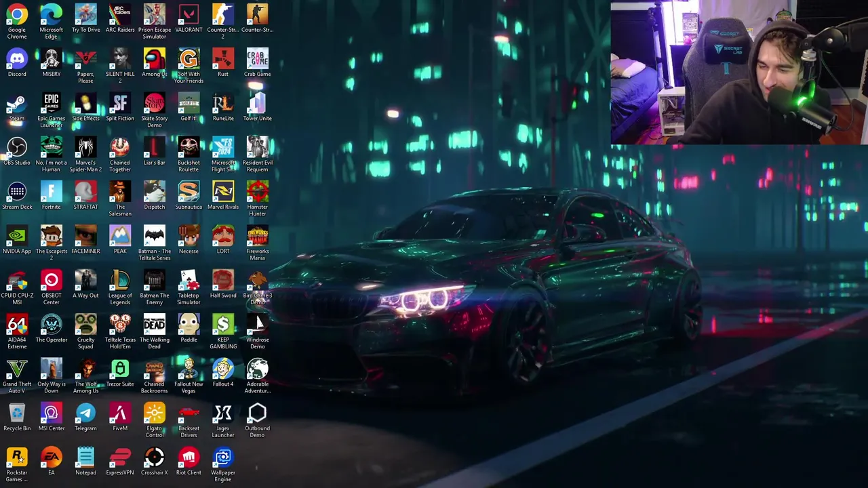Launch VALORANT from the desktop
Viewport: 868px width, 488px height.
pyautogui.click(x=189, y=15)
